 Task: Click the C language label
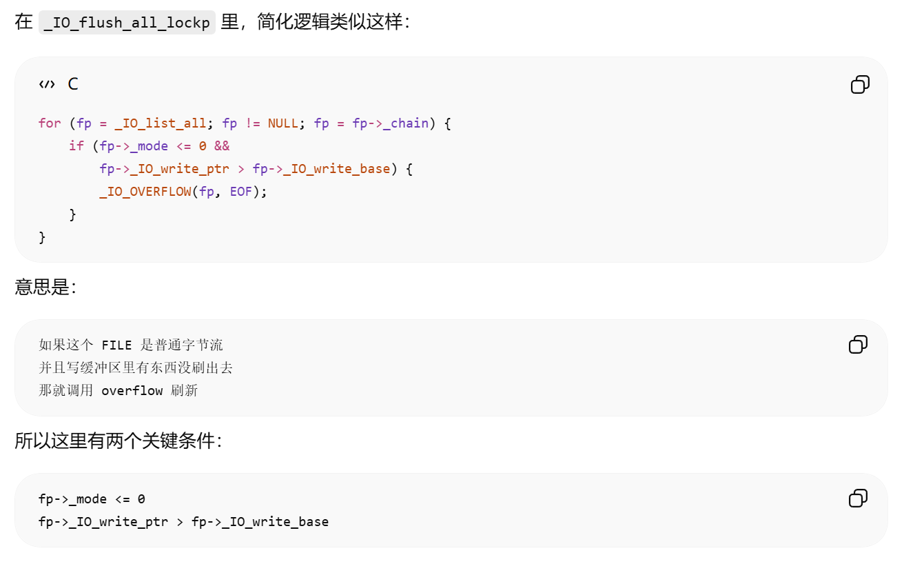73,84
